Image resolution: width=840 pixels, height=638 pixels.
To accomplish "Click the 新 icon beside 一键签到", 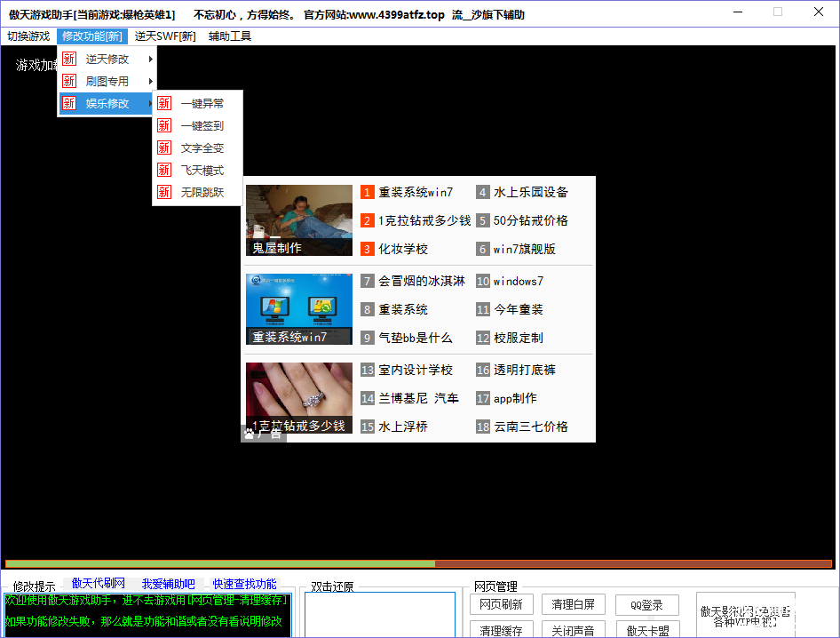I will [x=164, y=125].
